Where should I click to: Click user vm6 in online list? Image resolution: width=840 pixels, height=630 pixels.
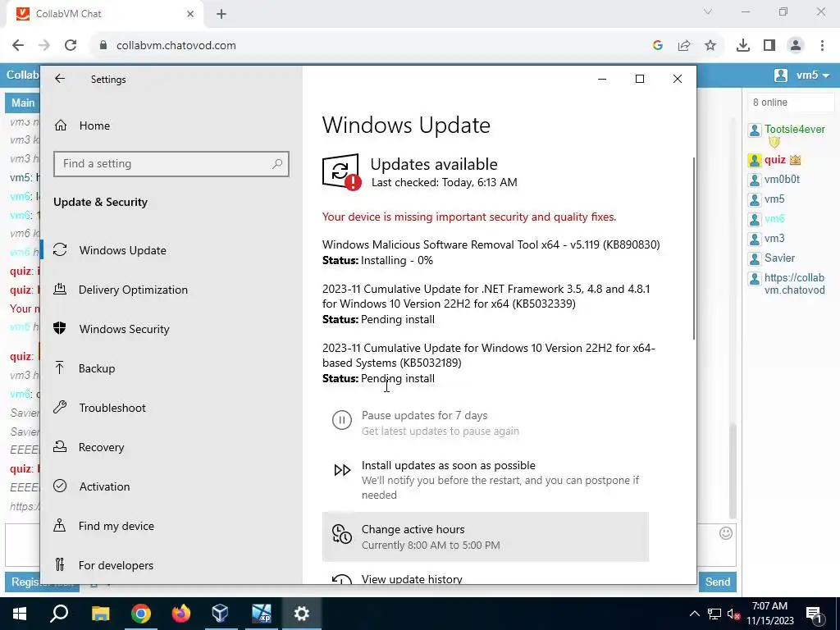pos(774,218)
